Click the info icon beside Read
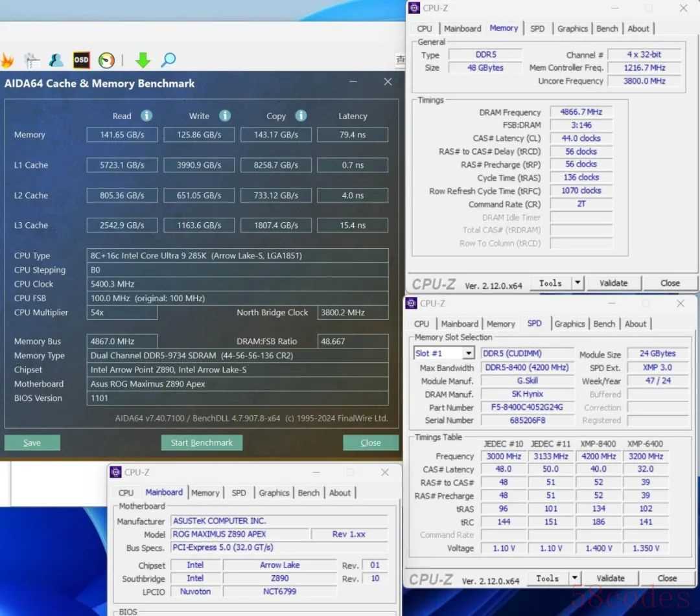The image size is (700, 616). (x=146, y=116)
